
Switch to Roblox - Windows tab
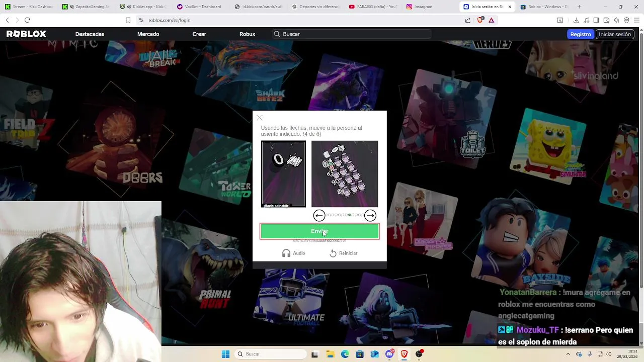544,7
